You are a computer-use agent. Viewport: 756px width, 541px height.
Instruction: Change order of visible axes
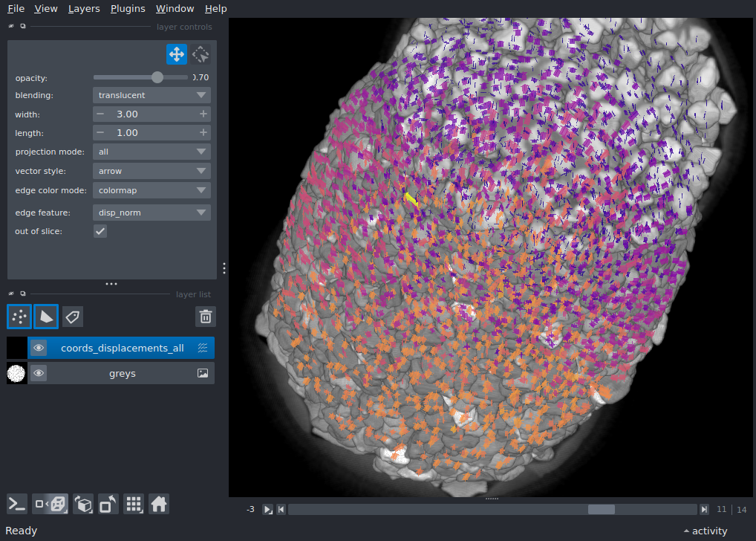pyautogui.click(x=83, y=504)
